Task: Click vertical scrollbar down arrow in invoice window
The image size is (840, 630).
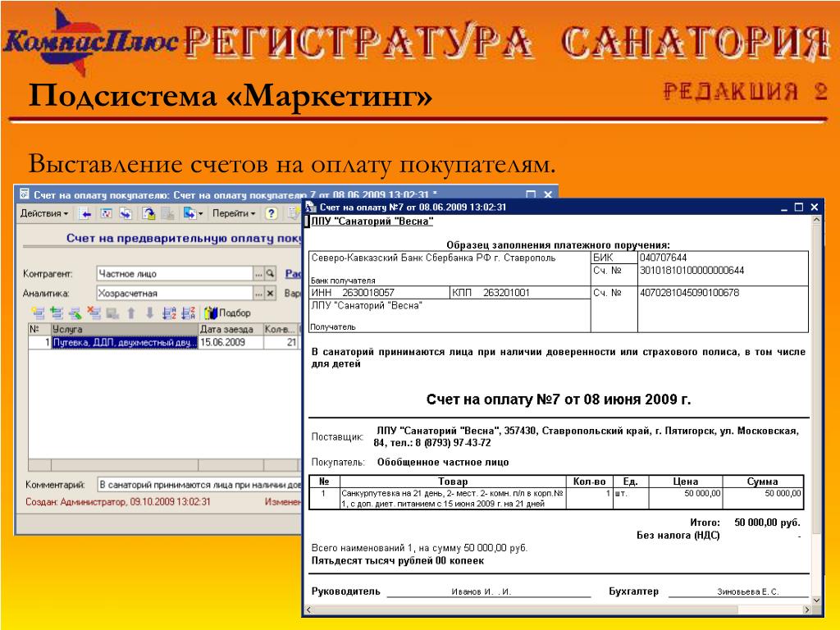Action: pos(816,600)
